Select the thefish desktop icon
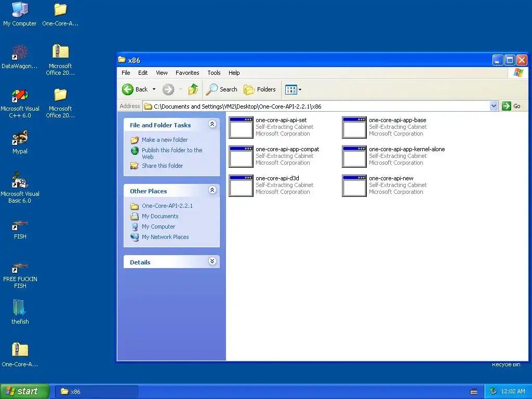This screenshot has width=532, height=399. 20,312
